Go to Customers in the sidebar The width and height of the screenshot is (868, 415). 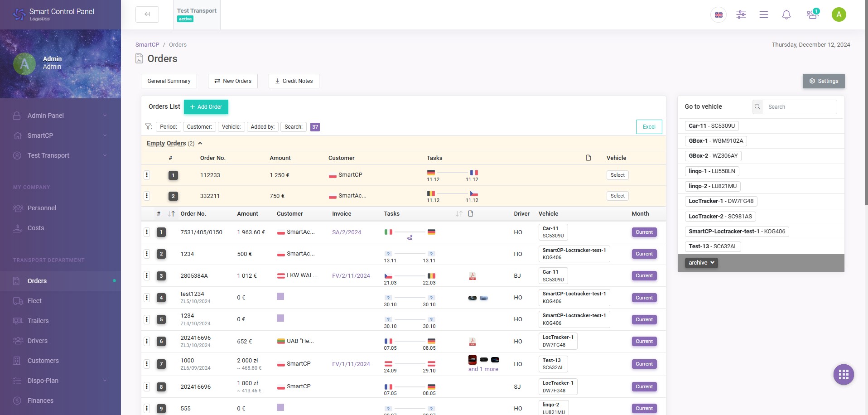43,361
